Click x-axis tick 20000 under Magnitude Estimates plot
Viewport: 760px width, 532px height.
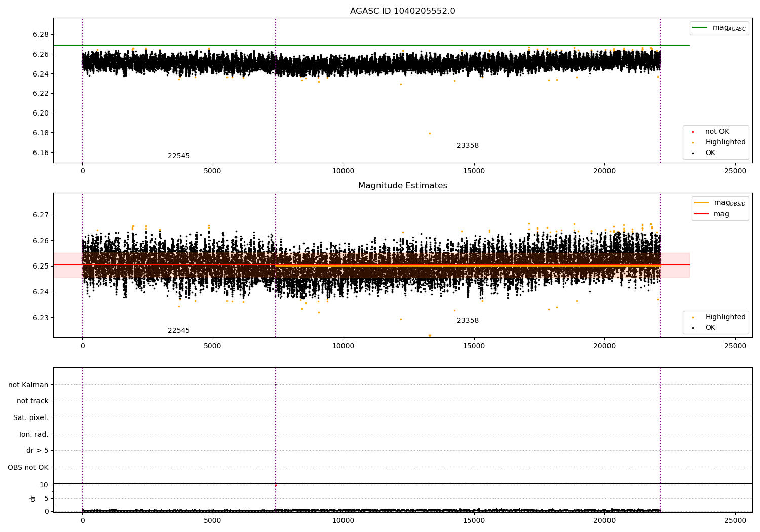604,346
